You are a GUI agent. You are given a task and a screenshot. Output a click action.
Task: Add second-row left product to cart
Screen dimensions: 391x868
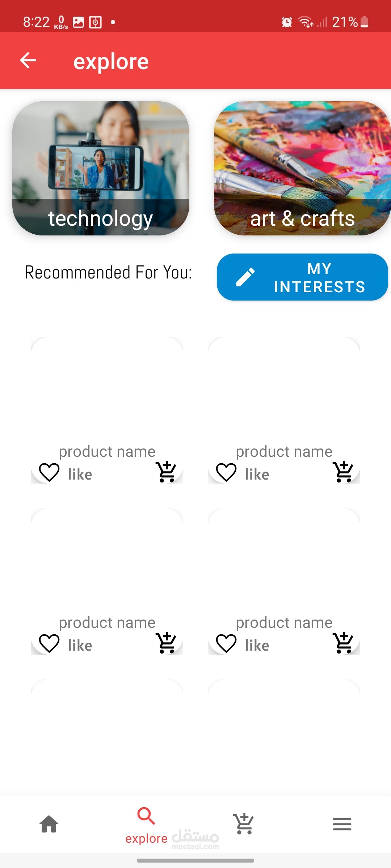tap(166, 643)
